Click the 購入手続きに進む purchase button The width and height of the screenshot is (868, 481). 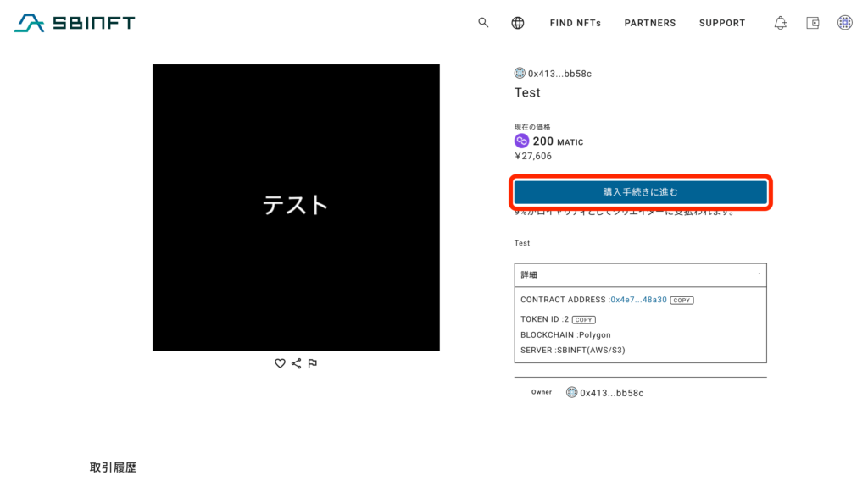click(641, 192)
